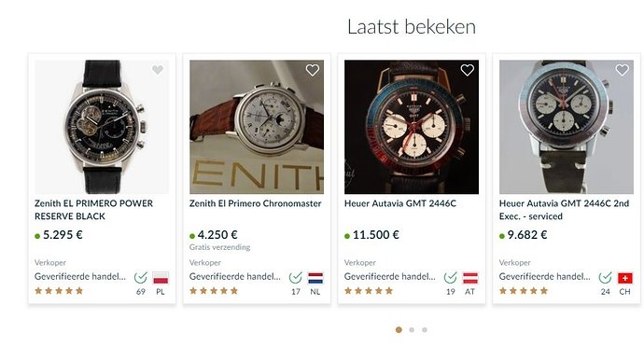Click verified checkmark badge with 69 reviews

pyautogui.click(x=141, y=278)
